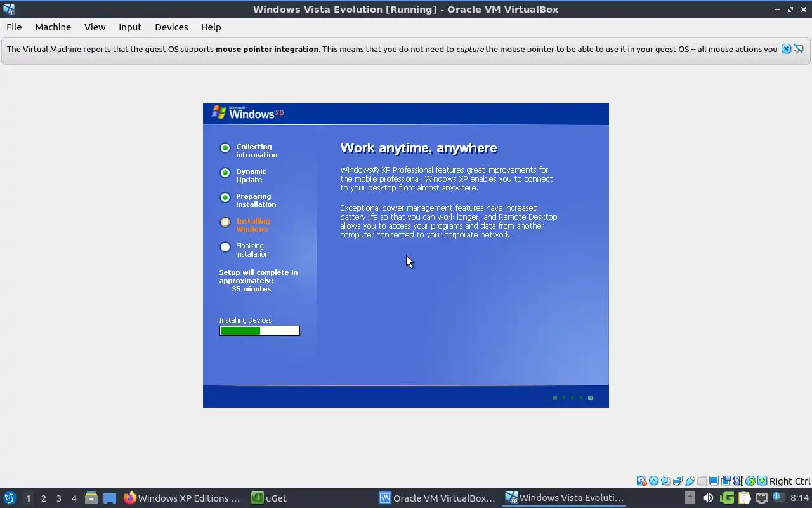
Task: Open the Help menu
Action: pos(211,27)
